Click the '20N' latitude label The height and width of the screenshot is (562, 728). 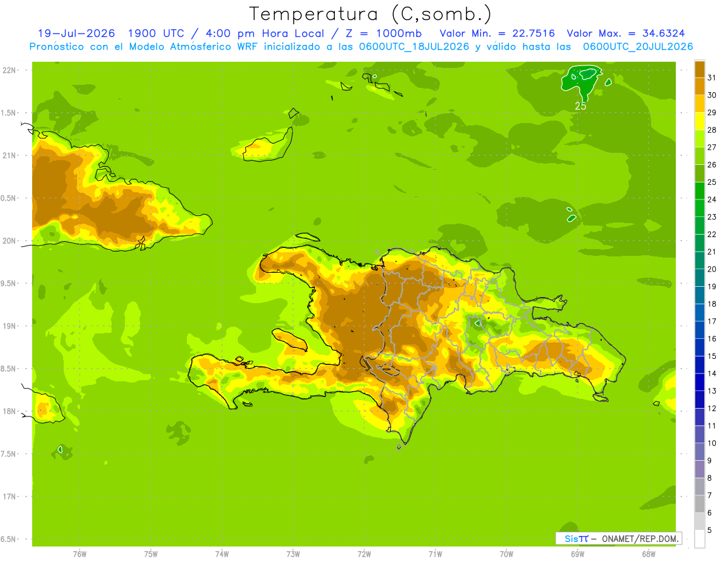(x=9, y=241)
